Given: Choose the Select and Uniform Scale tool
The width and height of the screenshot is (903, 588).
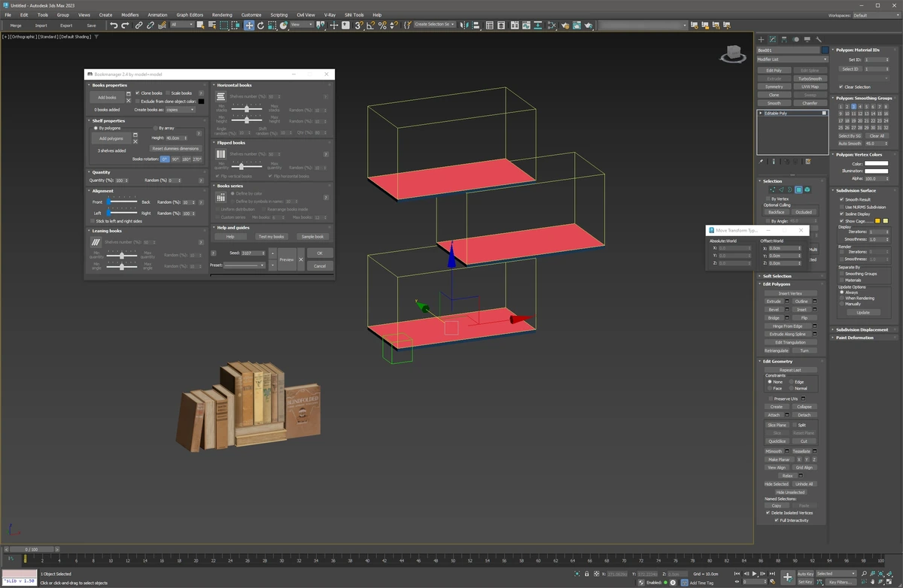Looking at the screenshot, I should [x=272, y=25].
